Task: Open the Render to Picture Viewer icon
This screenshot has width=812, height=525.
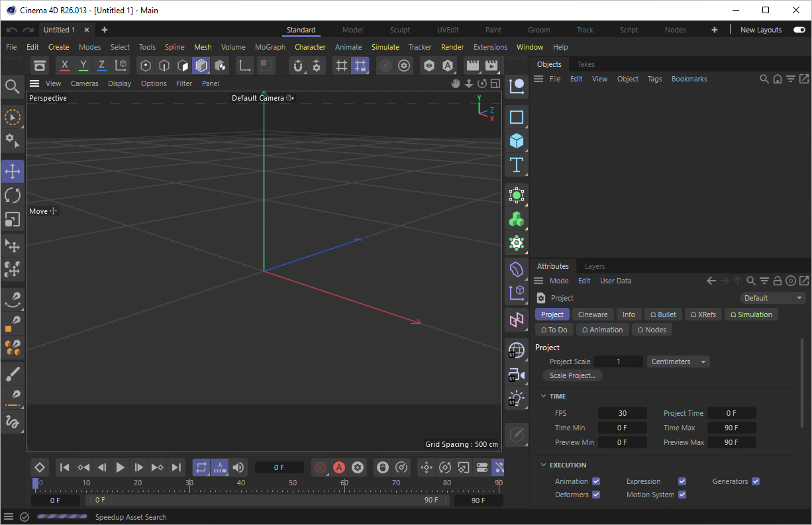Action: (491, 66)
